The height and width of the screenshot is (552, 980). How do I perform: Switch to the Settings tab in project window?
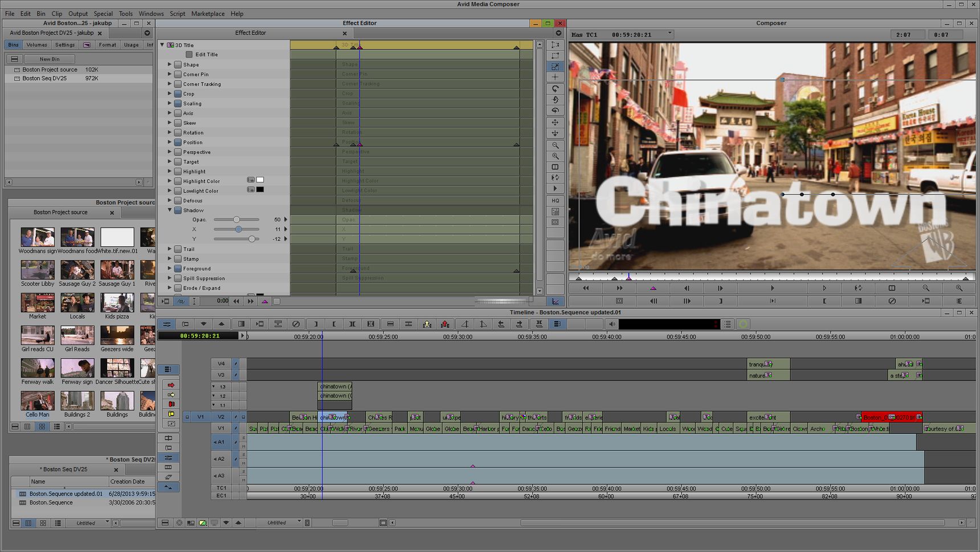pos(65,44)
